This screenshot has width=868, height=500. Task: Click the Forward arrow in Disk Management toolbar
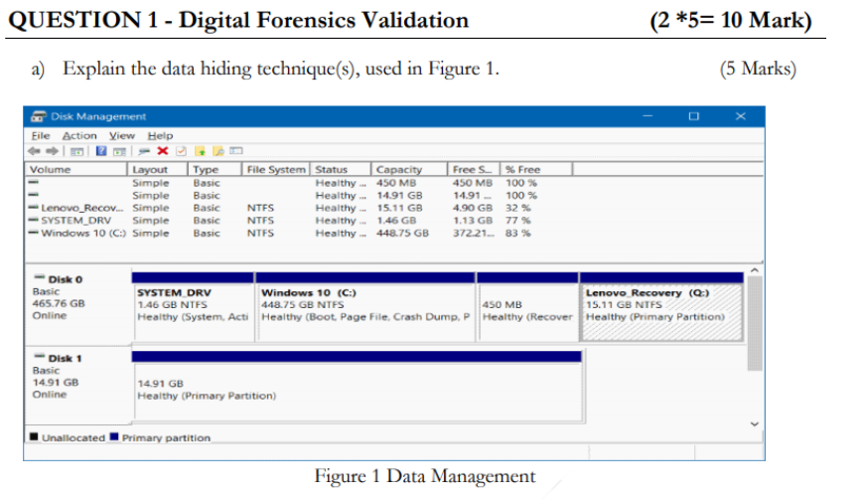[52, 151]
